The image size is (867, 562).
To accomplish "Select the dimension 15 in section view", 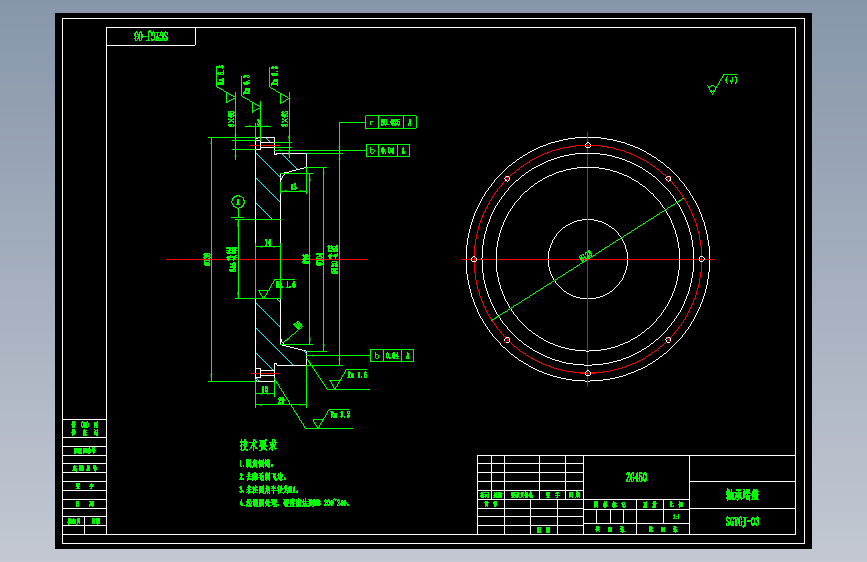I will click(x=294, y=186).
